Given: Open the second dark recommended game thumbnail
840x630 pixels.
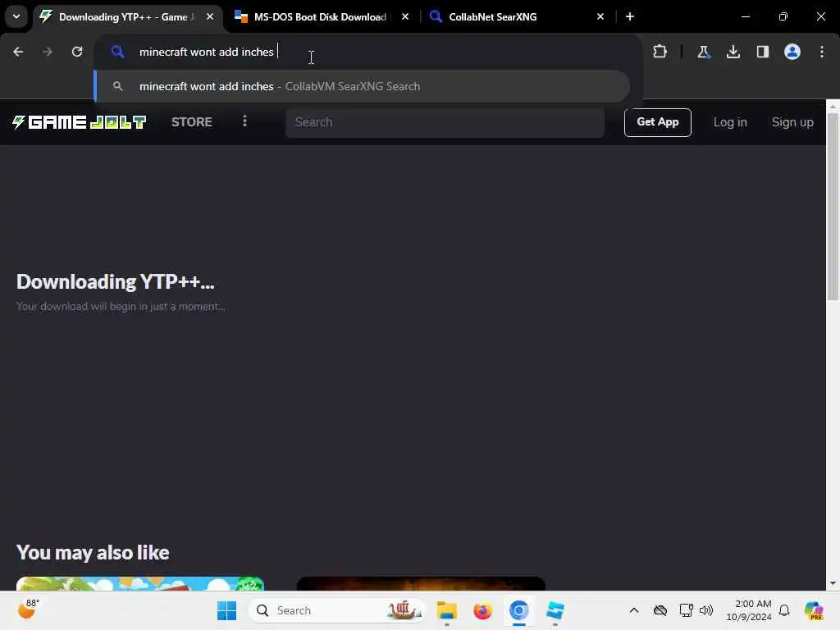Looking at the screenshot, I should point(421,584).
